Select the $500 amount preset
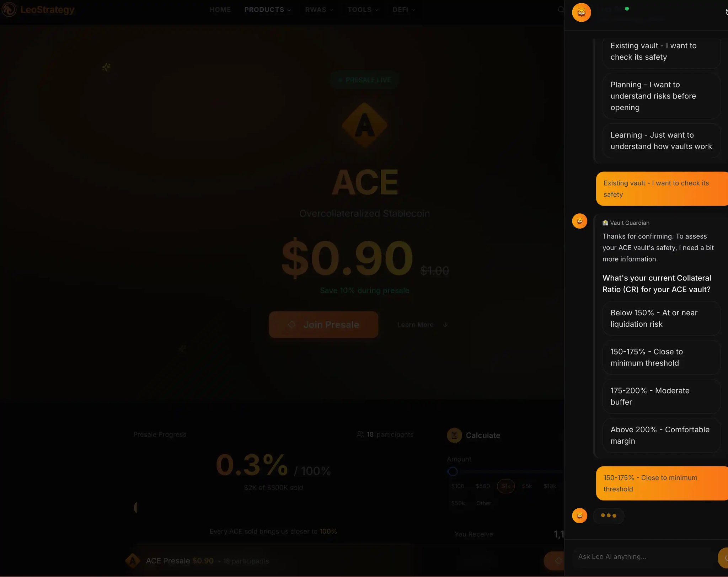 pyautogui.click(x=483, y=486)
